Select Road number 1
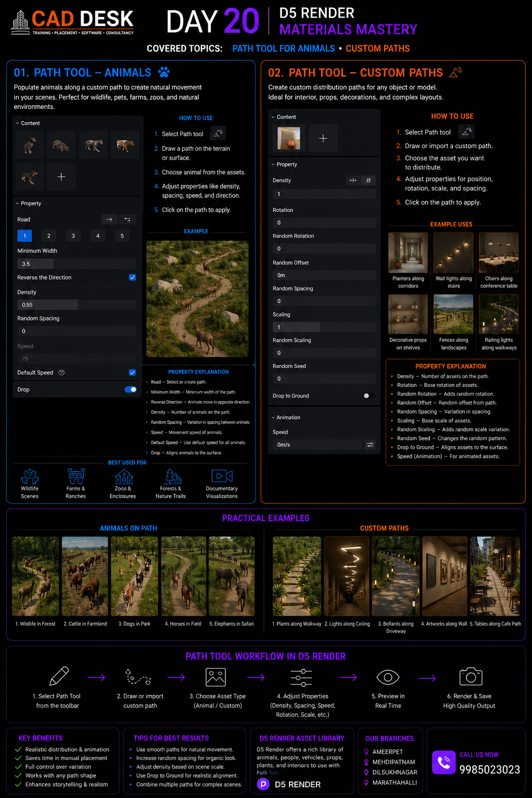532x798 pixels. [x=24, y=236]
